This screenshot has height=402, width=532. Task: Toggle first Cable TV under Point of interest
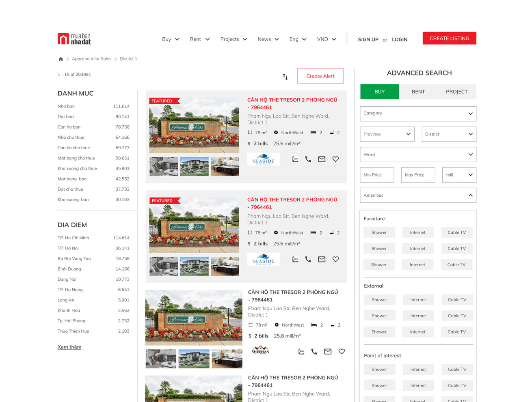[457, 370]
